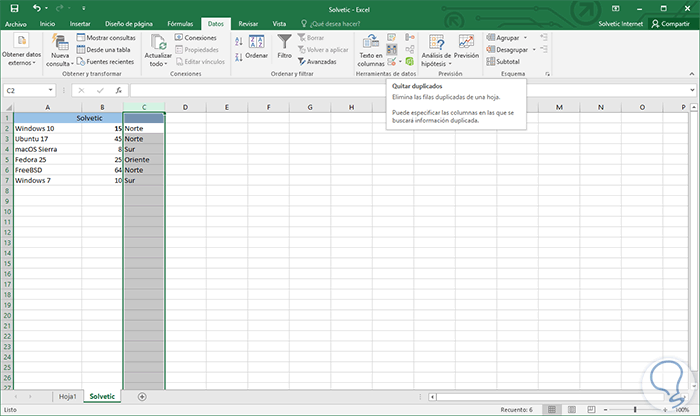
Task: Select column D header
Action: click(x=185, y=107)
